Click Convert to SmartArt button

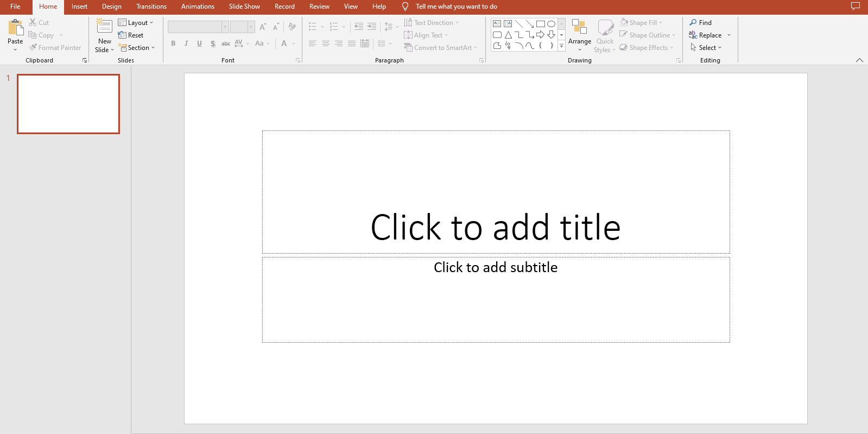coord(440,48)
